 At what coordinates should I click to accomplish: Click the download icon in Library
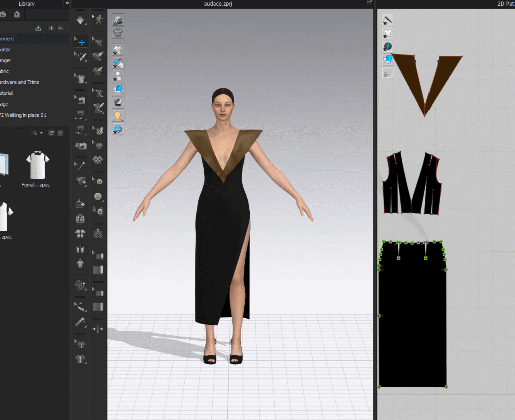click(38, 28)
